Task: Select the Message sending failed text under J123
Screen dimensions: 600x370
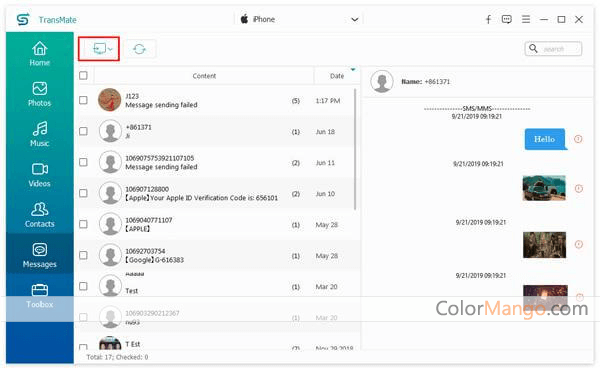Action: 161,105
